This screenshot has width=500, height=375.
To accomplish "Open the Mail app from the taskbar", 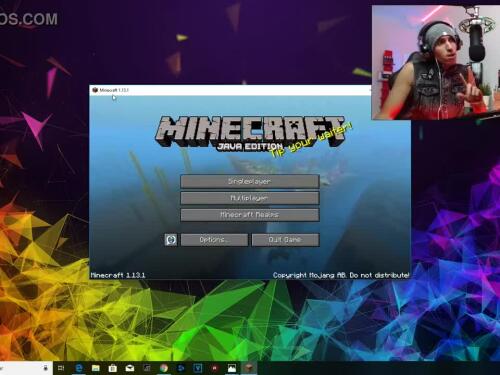I will click(130, 368).
